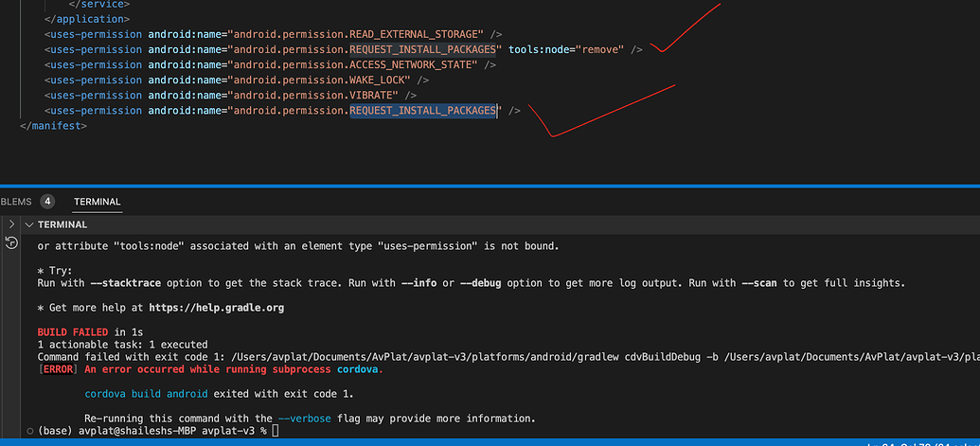
Task: Select the TERMINAL panel tab
Action: (x=98, y=202)
